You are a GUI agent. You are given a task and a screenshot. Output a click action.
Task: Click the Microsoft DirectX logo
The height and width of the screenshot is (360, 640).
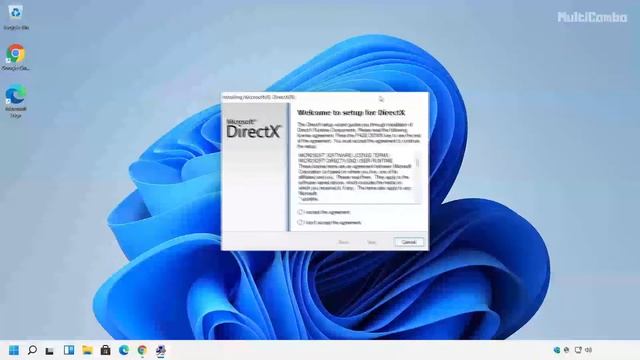(x=253, y=129)
